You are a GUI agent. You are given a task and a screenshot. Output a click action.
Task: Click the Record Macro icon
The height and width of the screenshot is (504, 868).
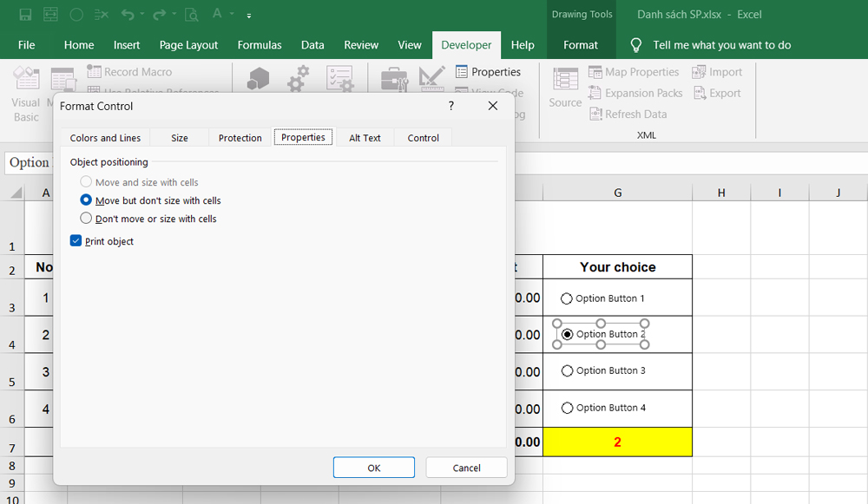click(94, 71)
